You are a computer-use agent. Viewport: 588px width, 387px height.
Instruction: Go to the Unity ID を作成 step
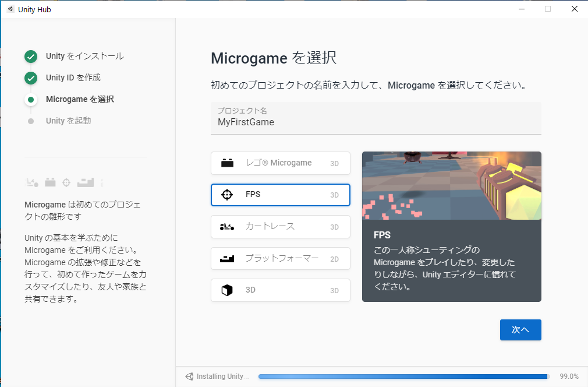click(73, 78)
